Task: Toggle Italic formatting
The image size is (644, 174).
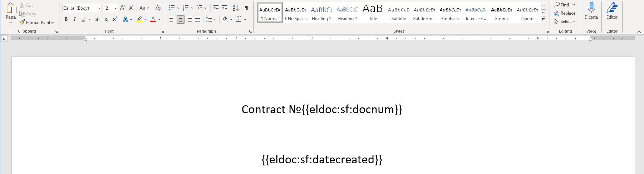Action: [74, 19]
